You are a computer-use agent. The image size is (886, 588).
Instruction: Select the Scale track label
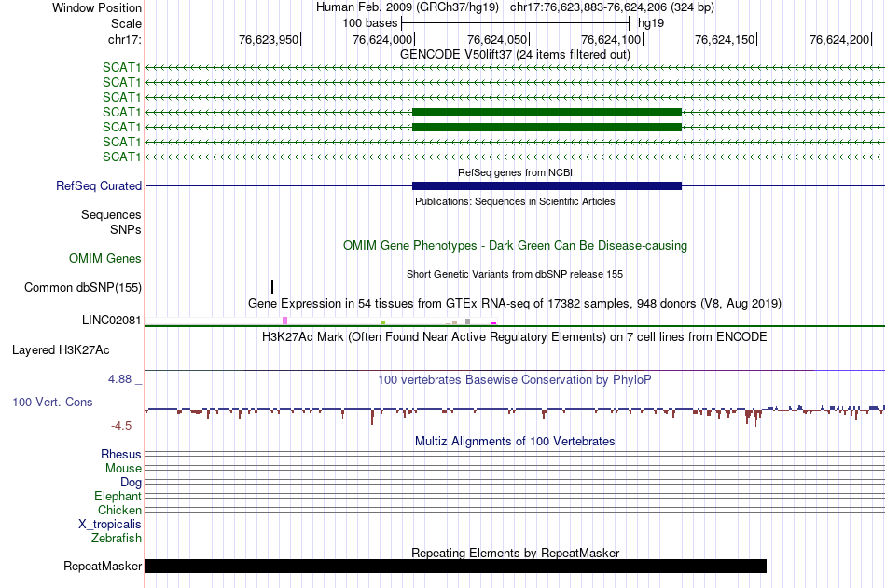click(x=126, y=23)
